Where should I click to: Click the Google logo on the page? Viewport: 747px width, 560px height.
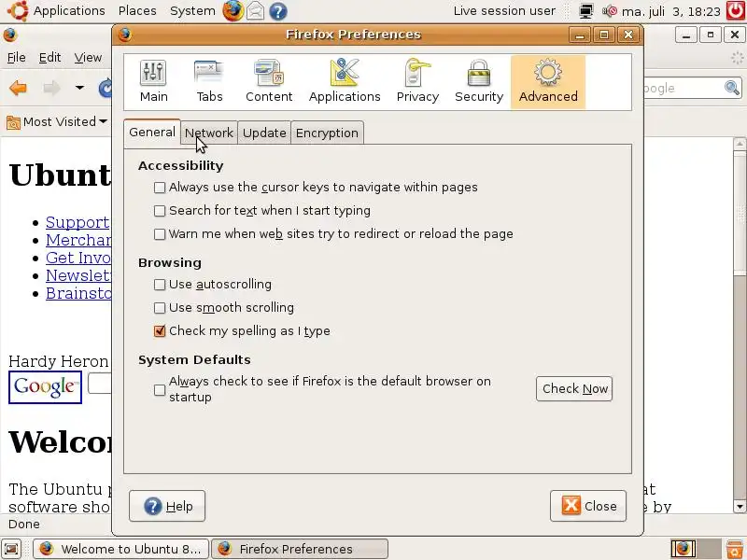pos(45,387)
